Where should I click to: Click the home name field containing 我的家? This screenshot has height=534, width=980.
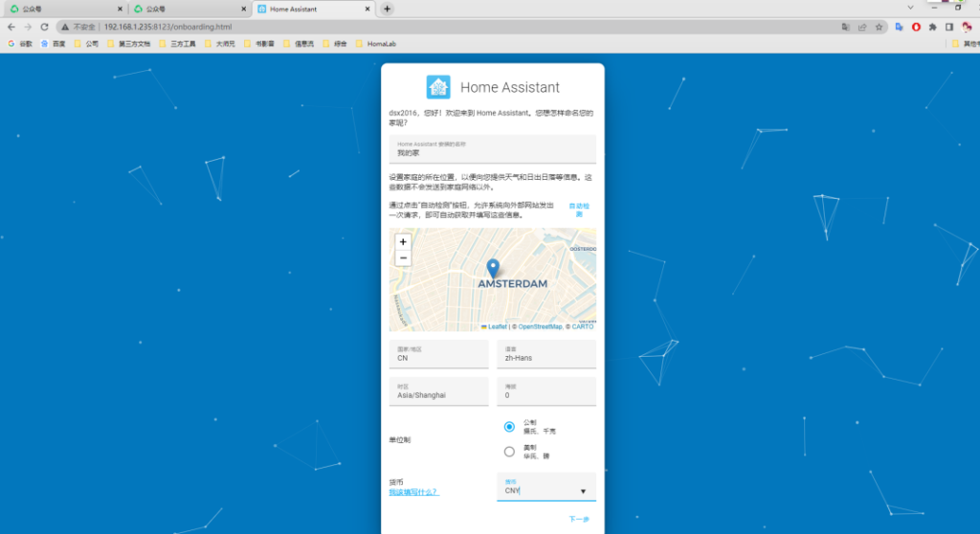pyautogui.click(x=493, y=149)
